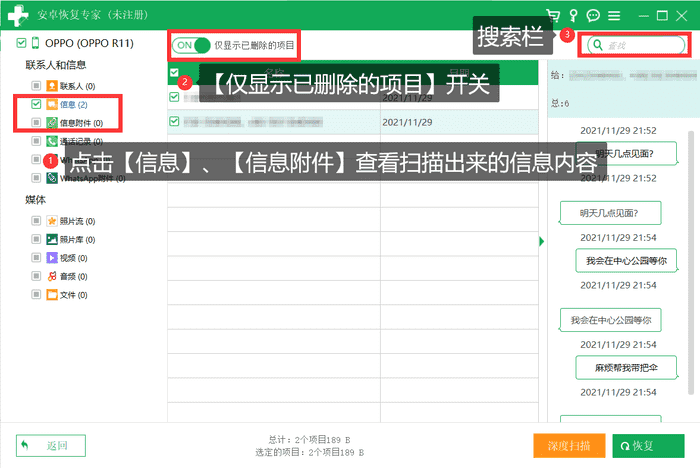Screen dimensions: 700x468
Task: Start 深度扫描 deep scan
Action: 569,446
